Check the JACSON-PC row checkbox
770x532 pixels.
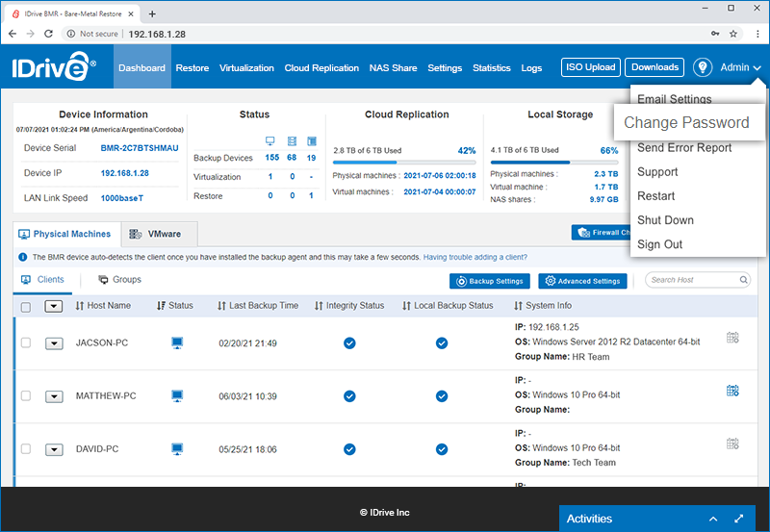pyautogui.click(x=26, y=342)
